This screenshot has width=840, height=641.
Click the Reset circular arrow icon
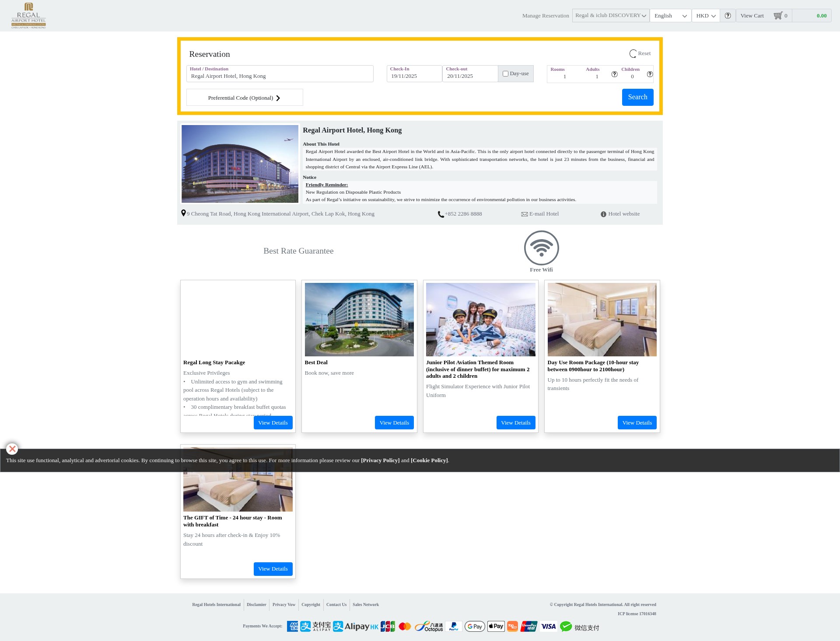(x=633, y=54)
